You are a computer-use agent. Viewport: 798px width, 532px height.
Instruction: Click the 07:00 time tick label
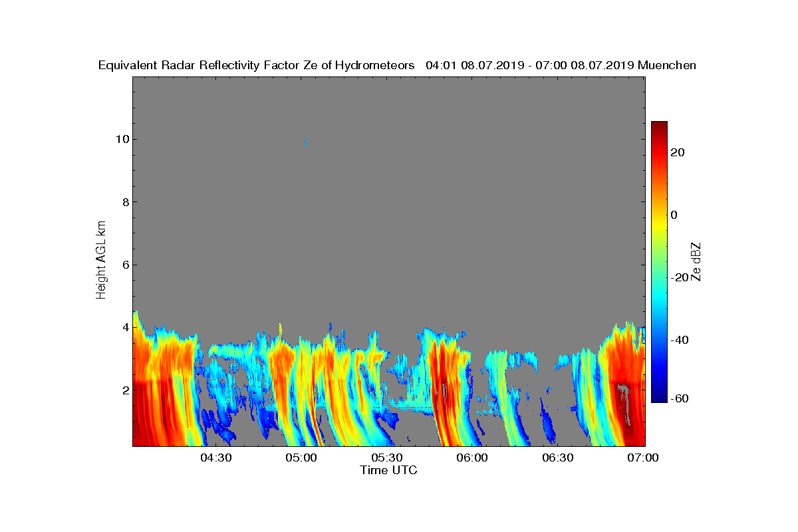pos(644,458)
